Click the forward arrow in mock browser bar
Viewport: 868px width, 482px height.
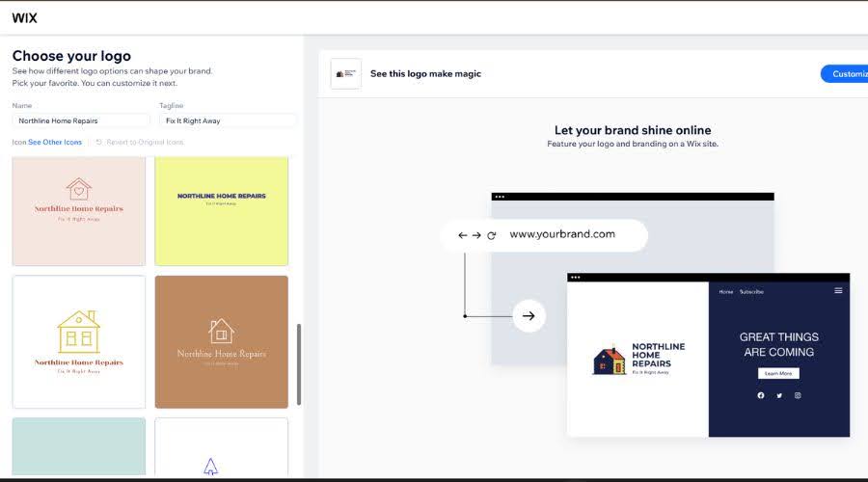point(476,235)
